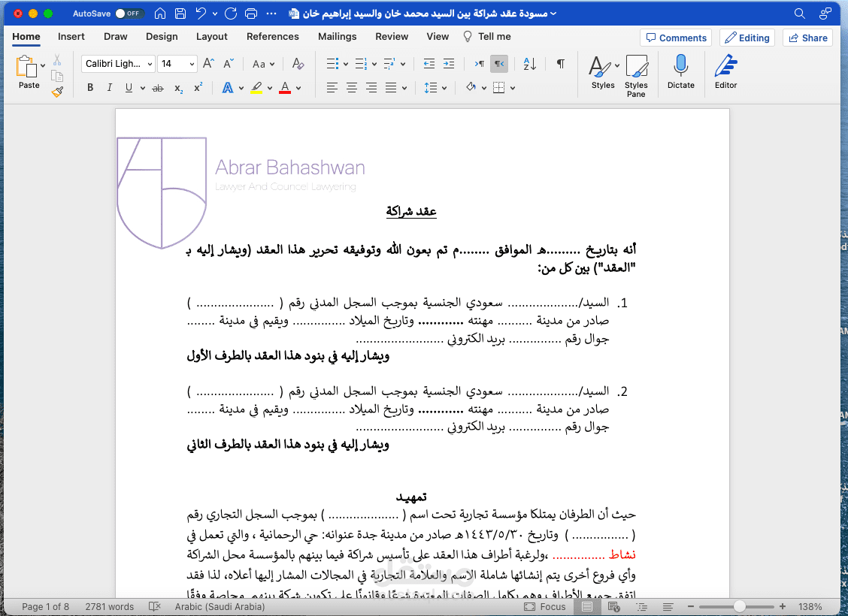Open the Draw tab

(x=116, y=37)
